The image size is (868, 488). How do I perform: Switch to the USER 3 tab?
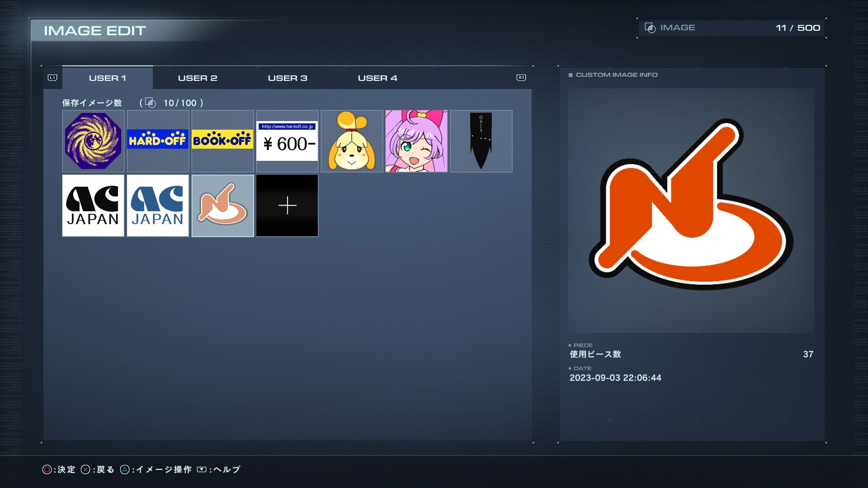(288, 78)
